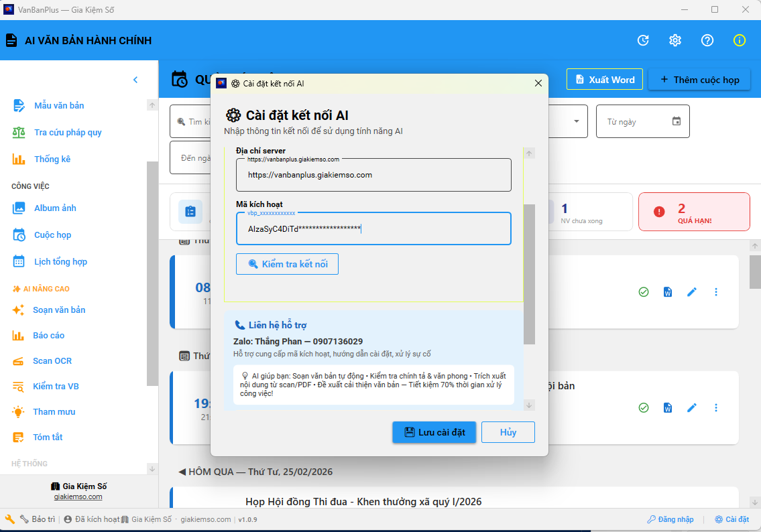Click the yellow info icon in header
This screenshot has width=761, height=532.
tap(740, 40)
